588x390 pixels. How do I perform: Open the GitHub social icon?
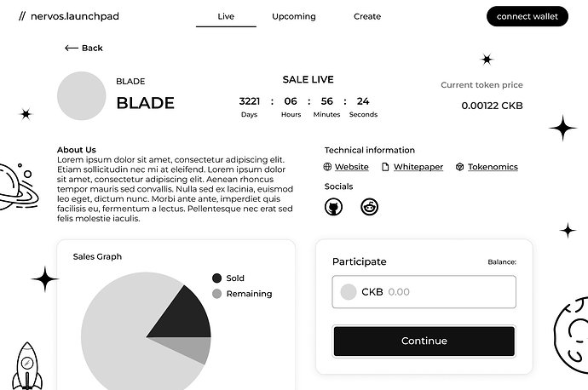(333, 207)
